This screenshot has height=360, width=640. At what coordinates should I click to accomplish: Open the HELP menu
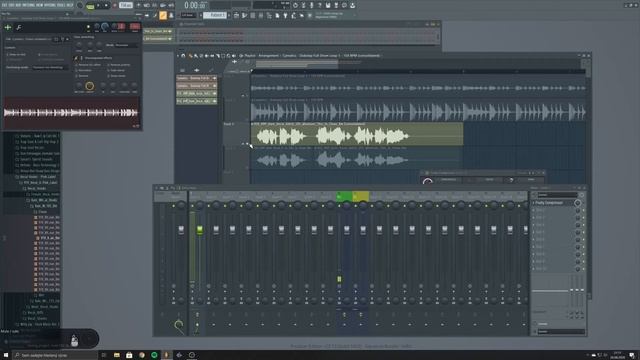[x=70, y=5]
